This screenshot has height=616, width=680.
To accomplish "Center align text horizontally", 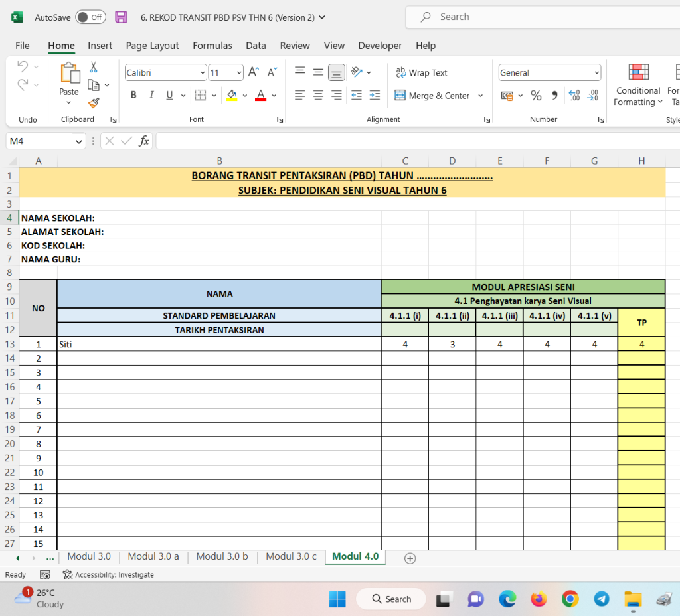I will pyautogui.click(x=318, y=96).
